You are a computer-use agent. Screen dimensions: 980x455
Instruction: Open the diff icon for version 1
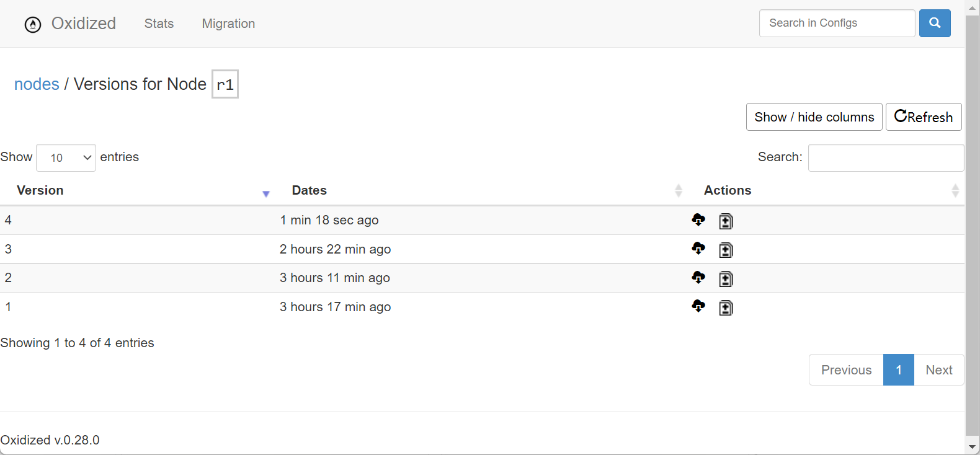point(726,307)
